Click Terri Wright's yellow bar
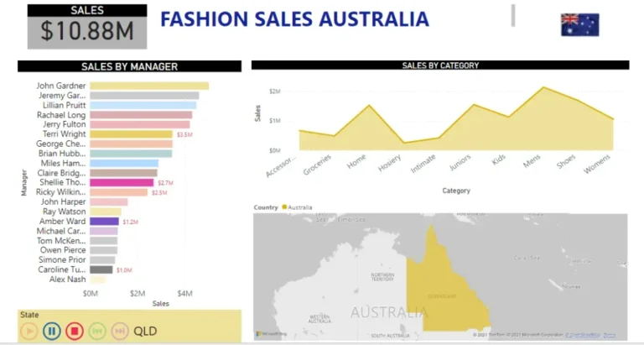Viewport: 644px width, 345px height. point(131,134)
